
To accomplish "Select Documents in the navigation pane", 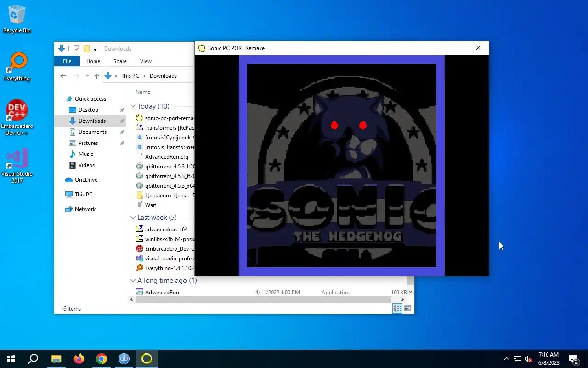I will [x=92, y=132].
